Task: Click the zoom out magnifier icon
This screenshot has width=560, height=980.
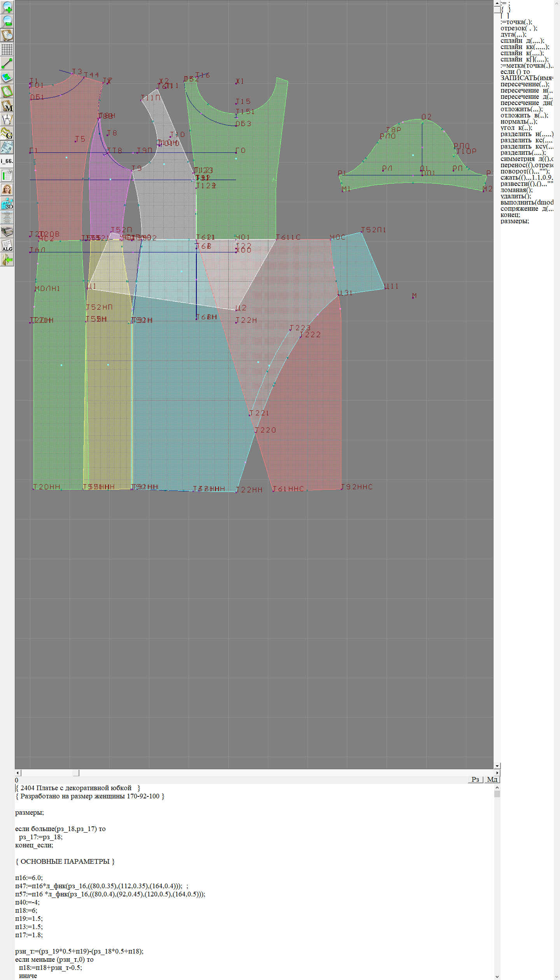Action: tap(7, 21)
